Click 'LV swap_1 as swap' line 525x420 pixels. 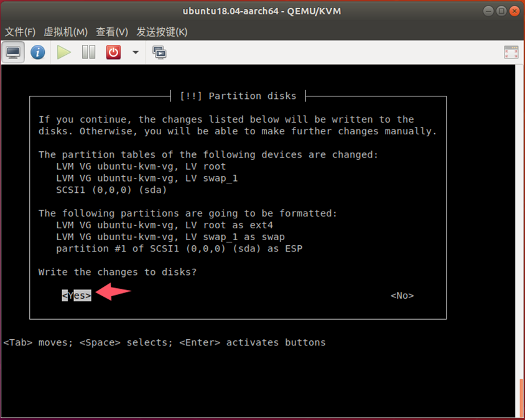tap(170, 237)
